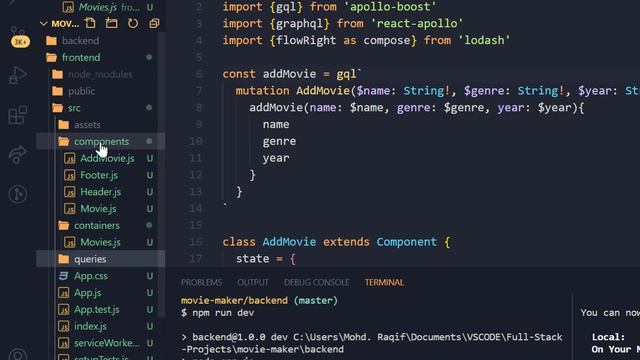Open App.test.js file

coord(97,309)
